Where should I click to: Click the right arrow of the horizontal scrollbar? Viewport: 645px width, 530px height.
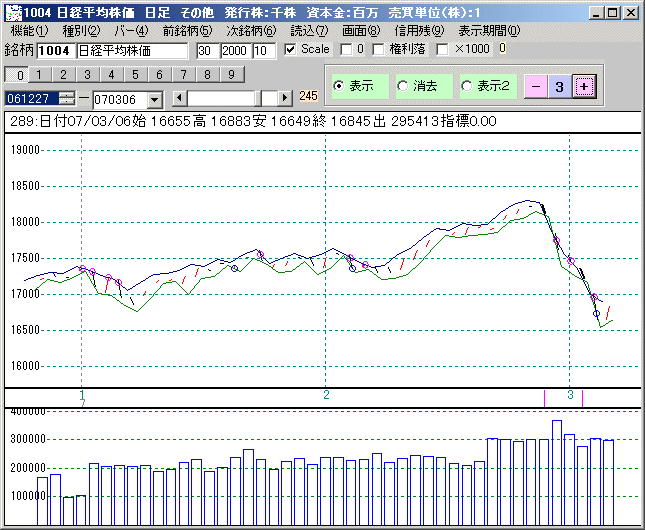[285, 98]
